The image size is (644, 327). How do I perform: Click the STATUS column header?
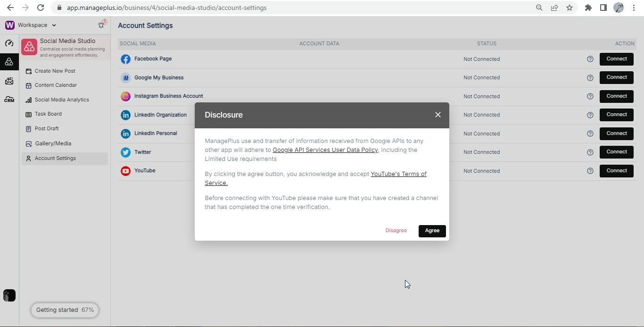487,43
